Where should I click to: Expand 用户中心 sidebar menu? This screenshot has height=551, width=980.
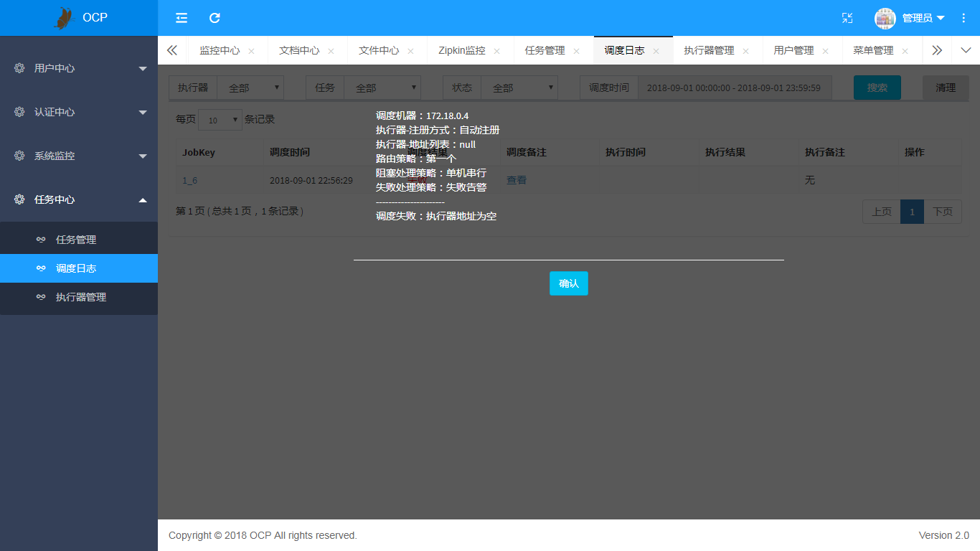[x=79, y=68]
